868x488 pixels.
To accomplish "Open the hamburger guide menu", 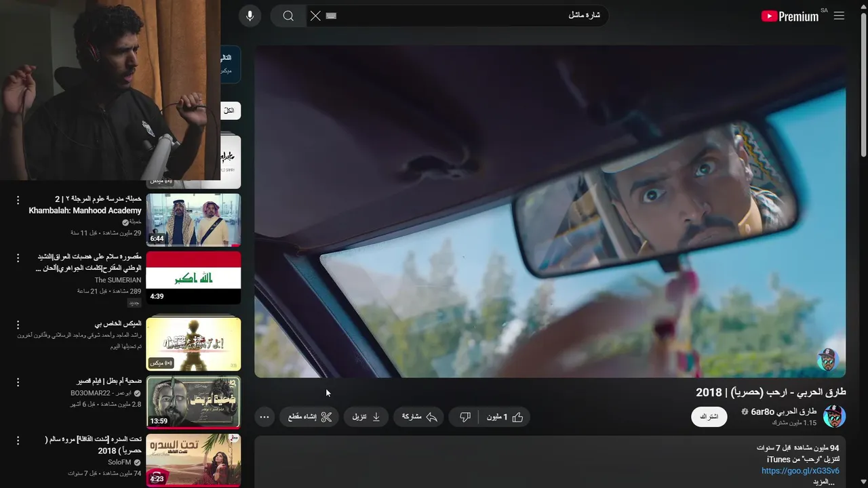I will pyautogui.click(x=839, y=16).
